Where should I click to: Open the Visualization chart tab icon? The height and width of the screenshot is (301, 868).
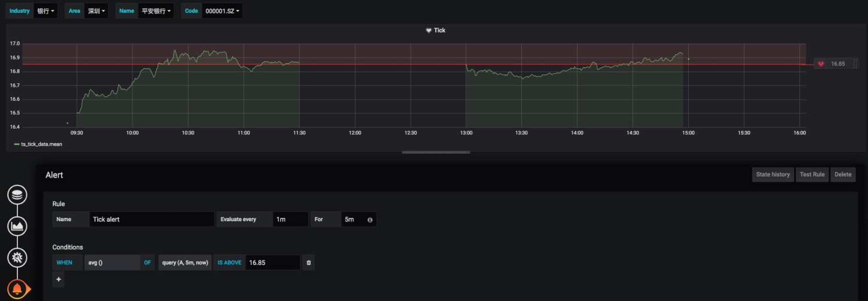(x=17, y=226)
